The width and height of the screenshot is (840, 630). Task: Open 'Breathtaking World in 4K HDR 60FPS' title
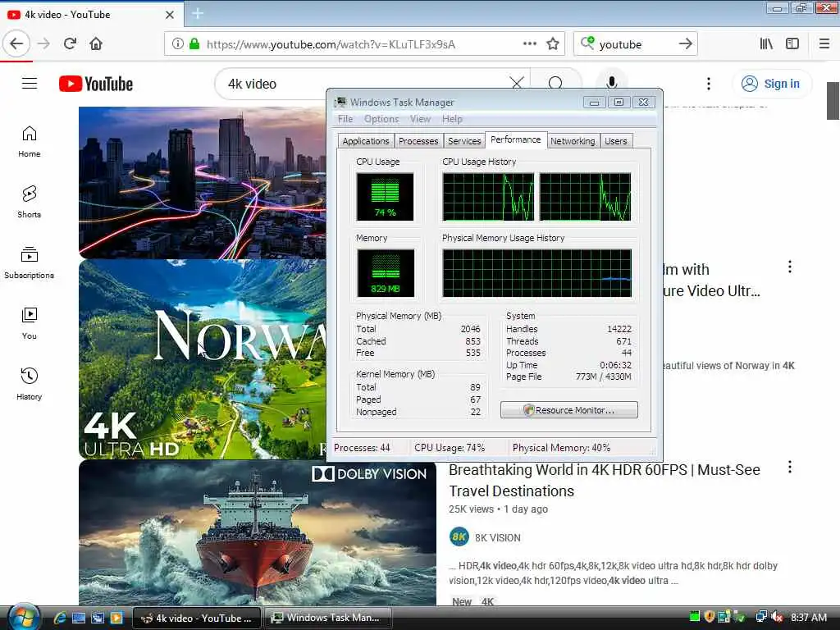pyautogui.click(x=605, y=481)
